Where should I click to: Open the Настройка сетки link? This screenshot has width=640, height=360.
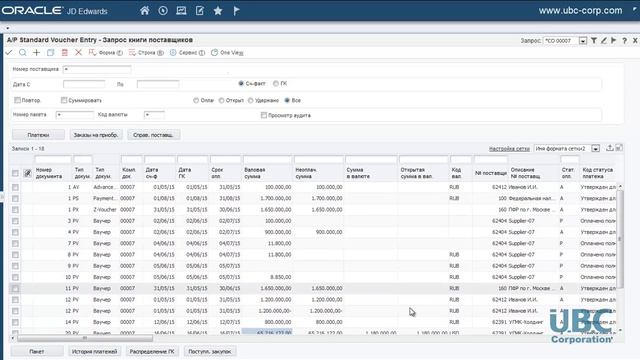[x=509, y=149]
